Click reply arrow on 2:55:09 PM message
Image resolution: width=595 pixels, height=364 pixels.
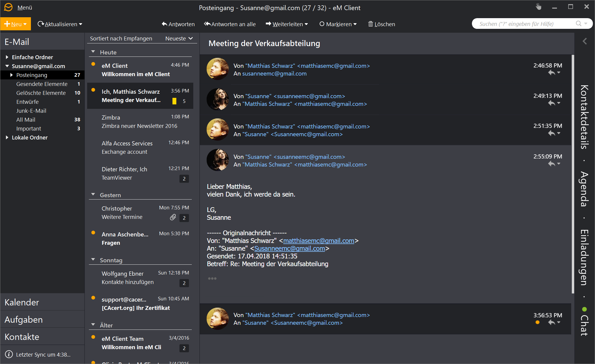552,164
